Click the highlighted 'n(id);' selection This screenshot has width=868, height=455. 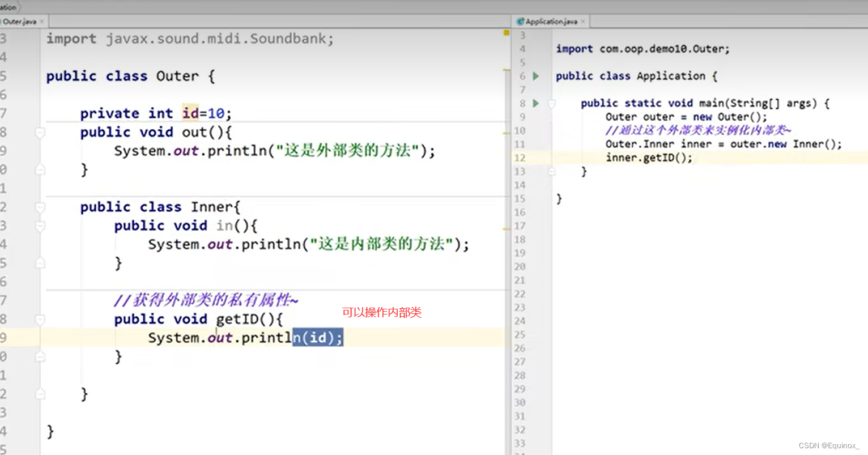[x=318, y=338]
